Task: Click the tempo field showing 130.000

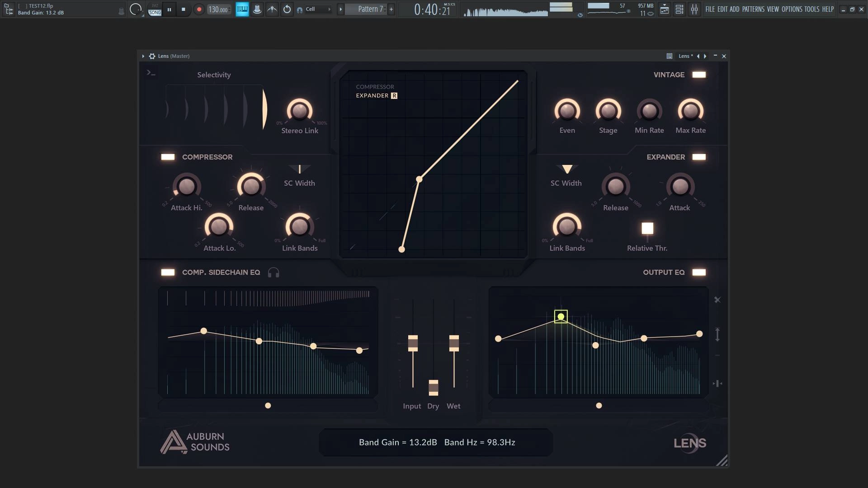Action: coord(219,9)
